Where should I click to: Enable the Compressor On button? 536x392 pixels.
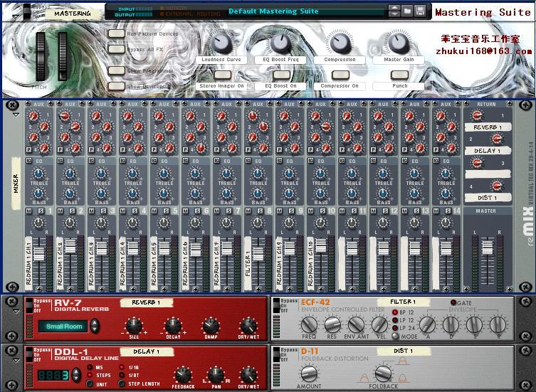click(x=340, y=75)
